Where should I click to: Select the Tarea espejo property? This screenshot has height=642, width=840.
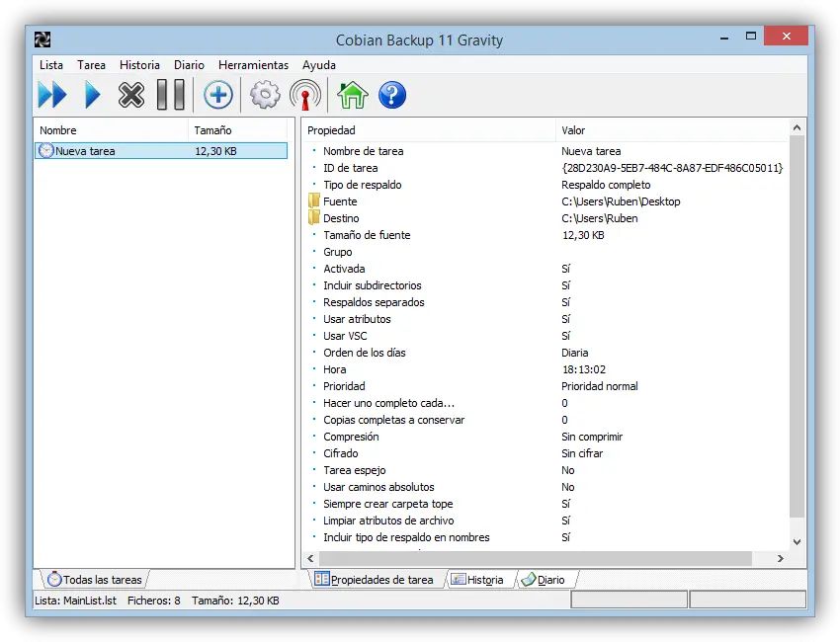click(x=354, y=470)
